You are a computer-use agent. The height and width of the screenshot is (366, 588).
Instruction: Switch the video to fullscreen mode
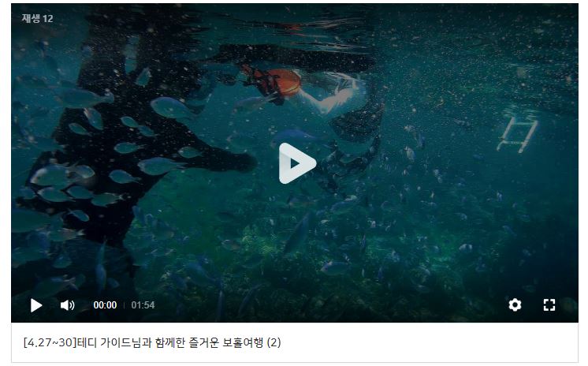pos(549,304)
